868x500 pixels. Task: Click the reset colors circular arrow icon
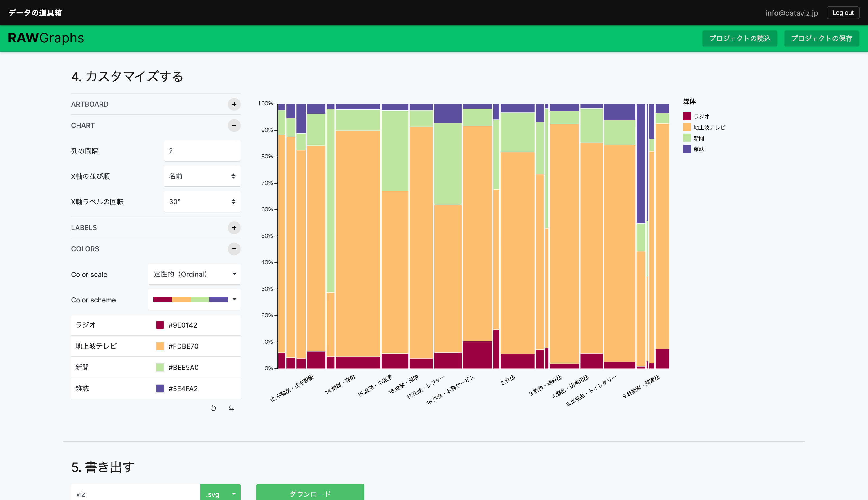click(x=213, y=408)
